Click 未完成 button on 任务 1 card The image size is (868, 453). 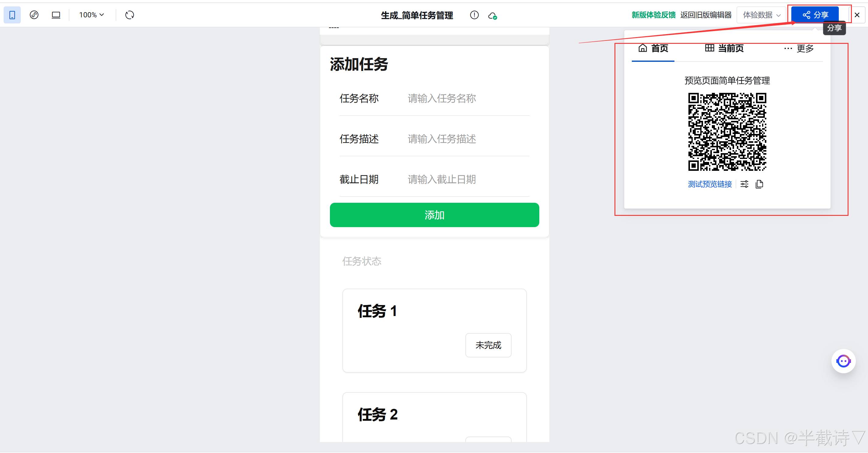(x=488, y=345)
